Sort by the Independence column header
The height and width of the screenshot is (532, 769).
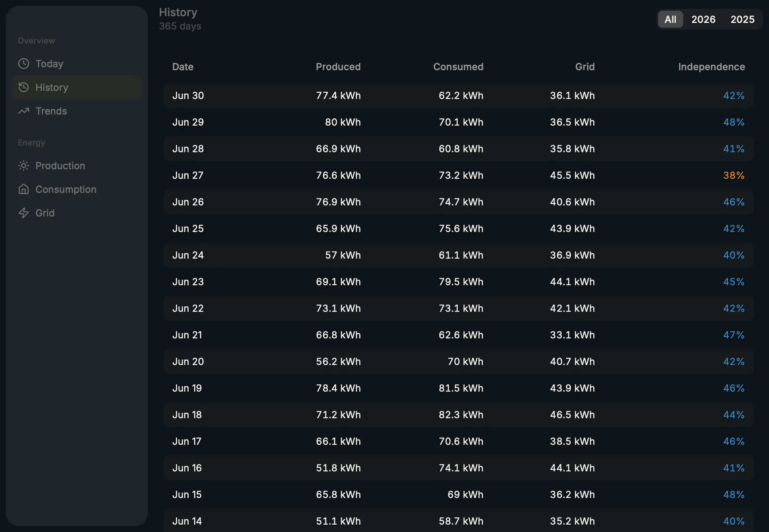[711, 67]
